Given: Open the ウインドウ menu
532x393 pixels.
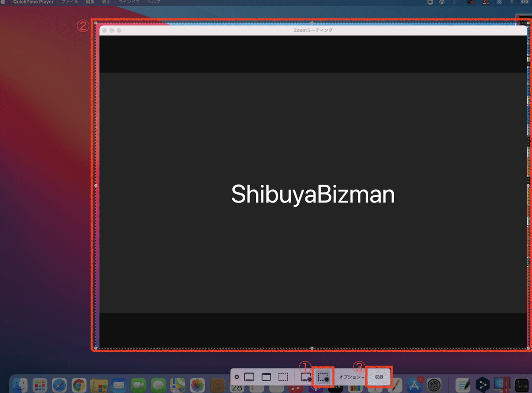Looking at the screenshot, I should [x=129, y=2].
